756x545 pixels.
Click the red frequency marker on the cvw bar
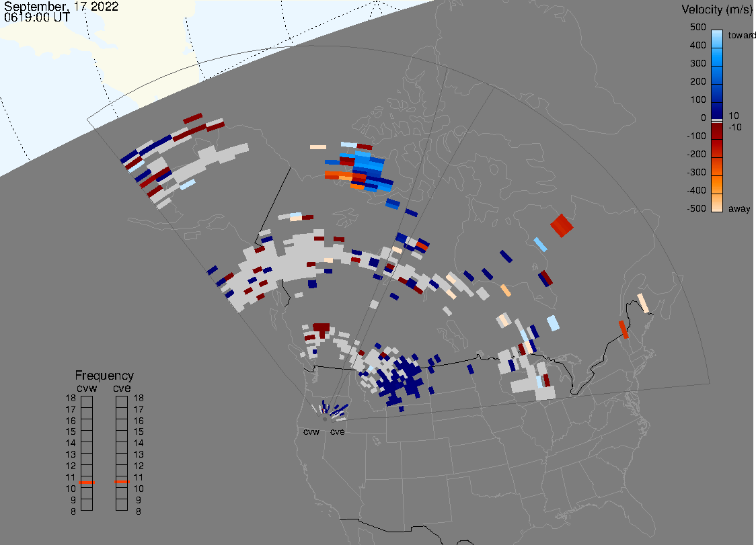click(87, 483)
